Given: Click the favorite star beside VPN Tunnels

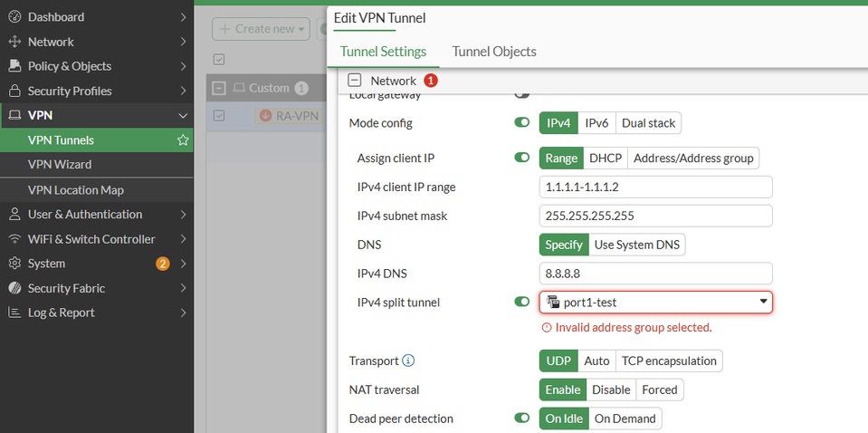Looking at the screenshot, I should [x=183, y=140].
